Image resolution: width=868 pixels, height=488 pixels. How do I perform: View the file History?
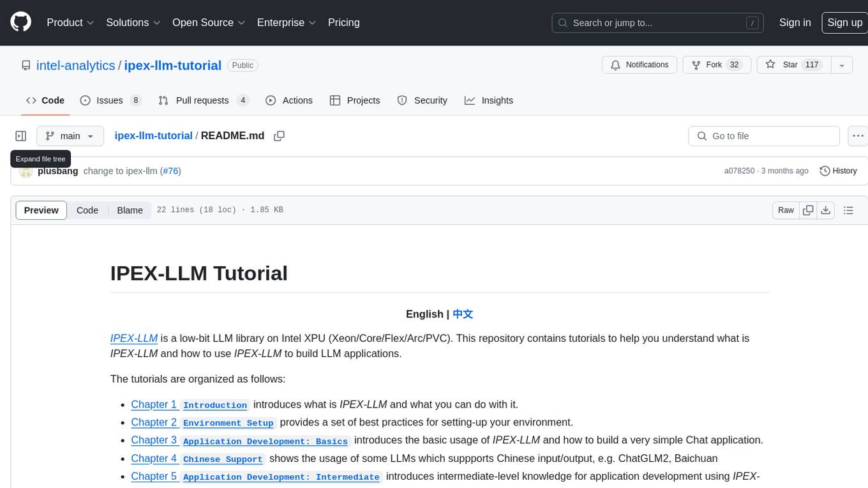[838, 171]
